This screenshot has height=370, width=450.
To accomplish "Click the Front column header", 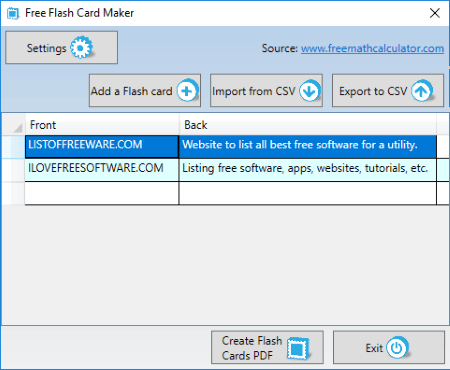I will tap(102, 125).
